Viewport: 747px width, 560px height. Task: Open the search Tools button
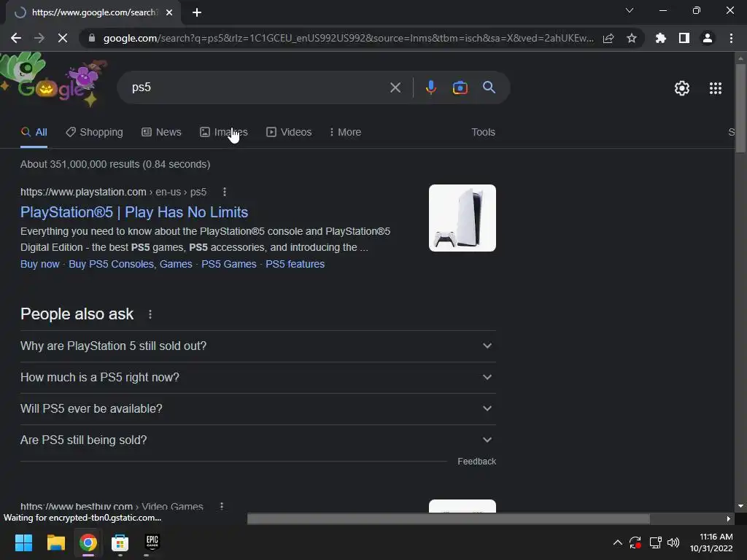(x=483, y=132)
